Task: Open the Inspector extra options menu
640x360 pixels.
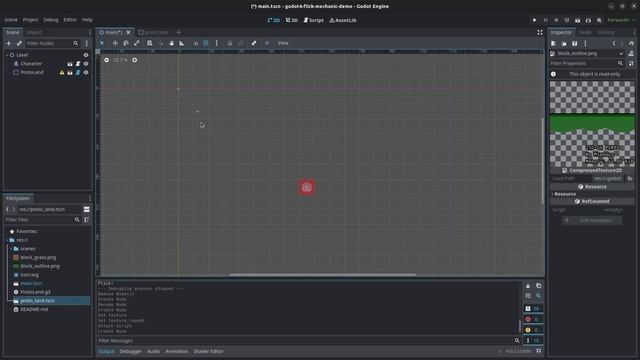Action: [585, 43]
